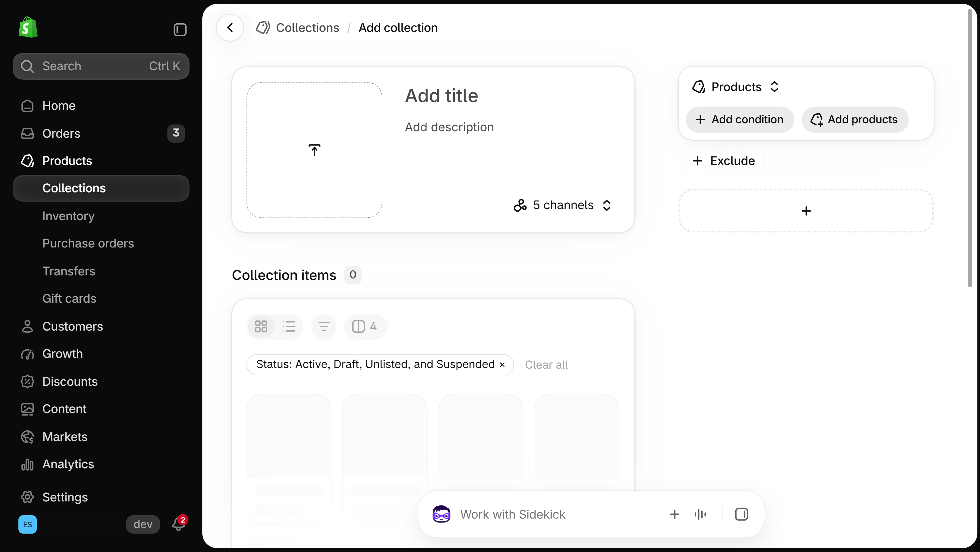Screen dimensions: 980x552
Task: Switch to grid view
Action: click(x=261, y=326)
